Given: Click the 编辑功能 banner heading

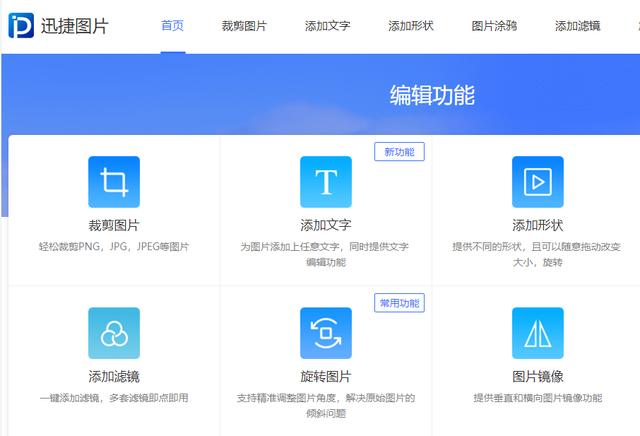Looking at the screenshot, I should [432, 95].
